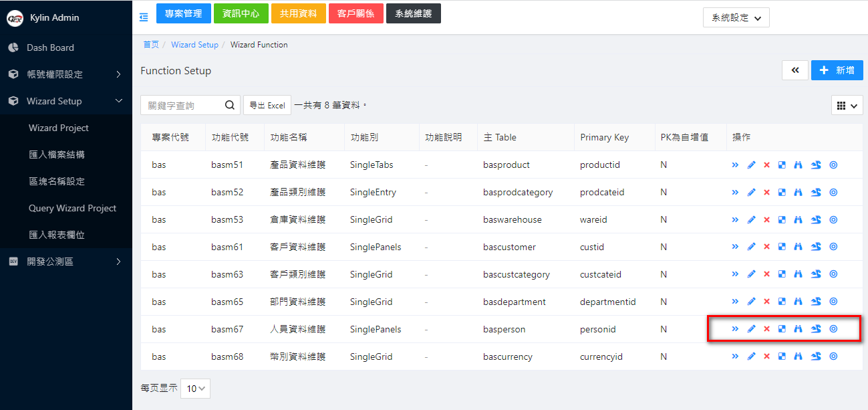Expand the 帳號權限設定 sidebar menu
Image resolution: width=868 pixels, height=410 pixels.
[65, 74]
